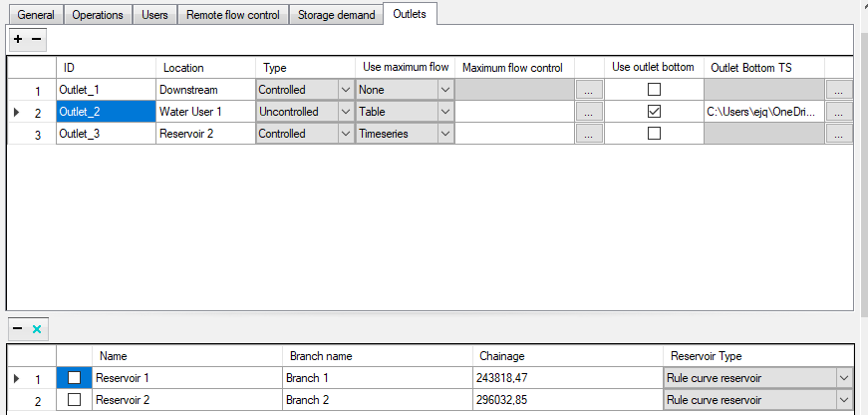This screenshot has width=868, height=415.
Task: Switch to the Operations tab
Action: [98, 15]
